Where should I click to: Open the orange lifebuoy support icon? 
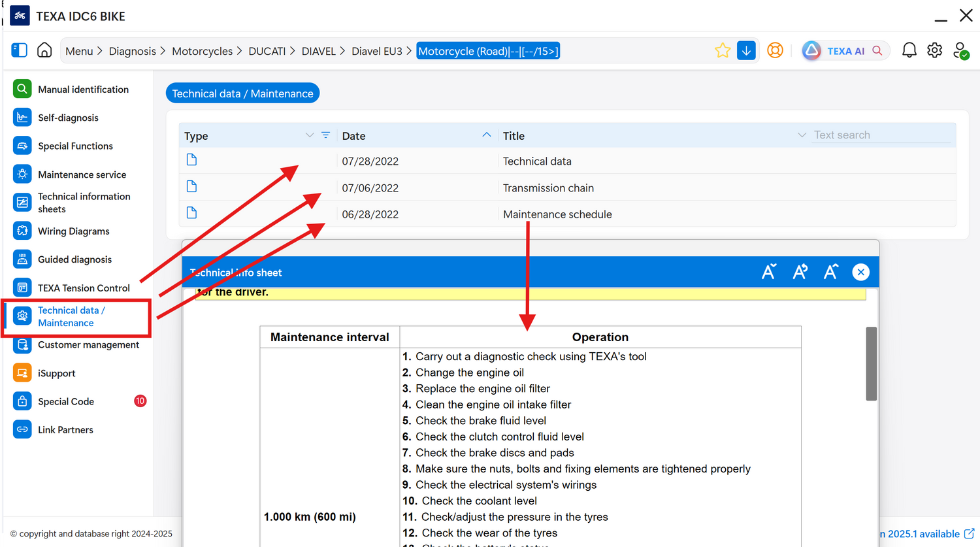775,50
